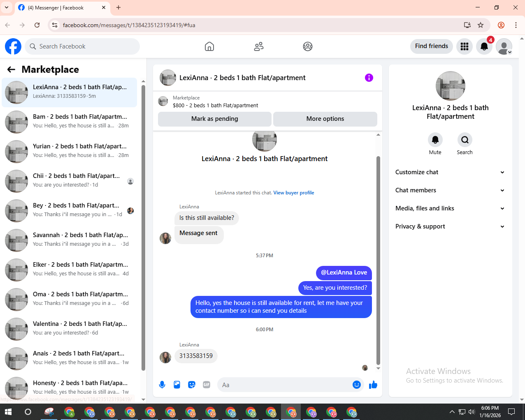Open the browser tab search dropdown

(7, 7)
